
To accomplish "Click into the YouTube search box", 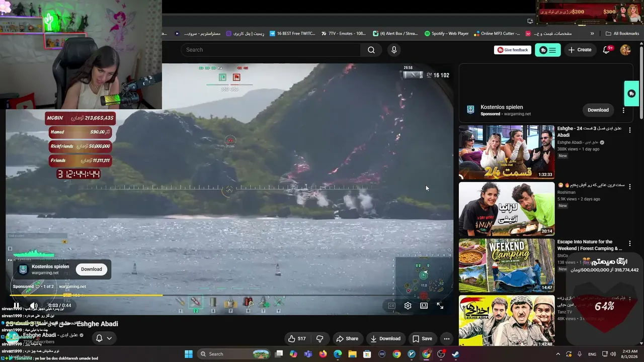I will 271,50.
